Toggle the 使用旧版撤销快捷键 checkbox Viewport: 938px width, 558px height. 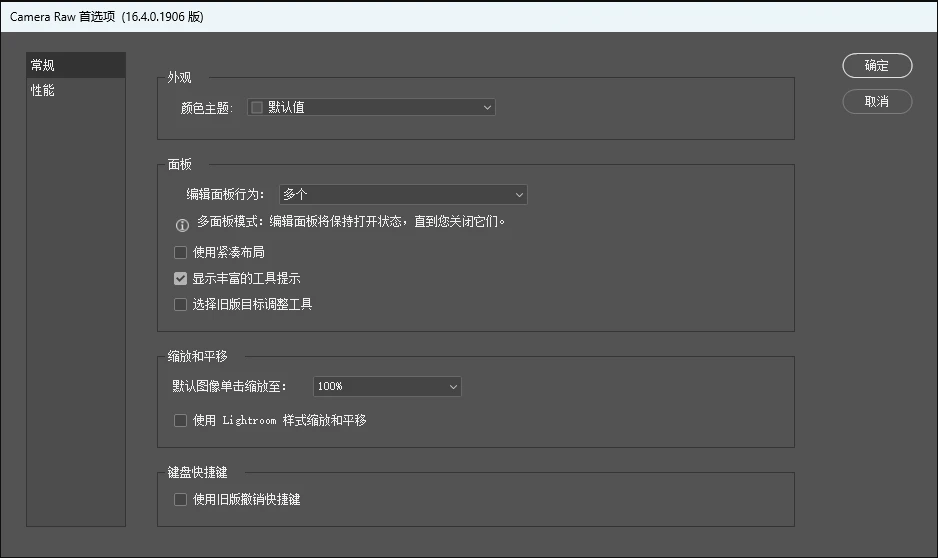tap(180, 499)
